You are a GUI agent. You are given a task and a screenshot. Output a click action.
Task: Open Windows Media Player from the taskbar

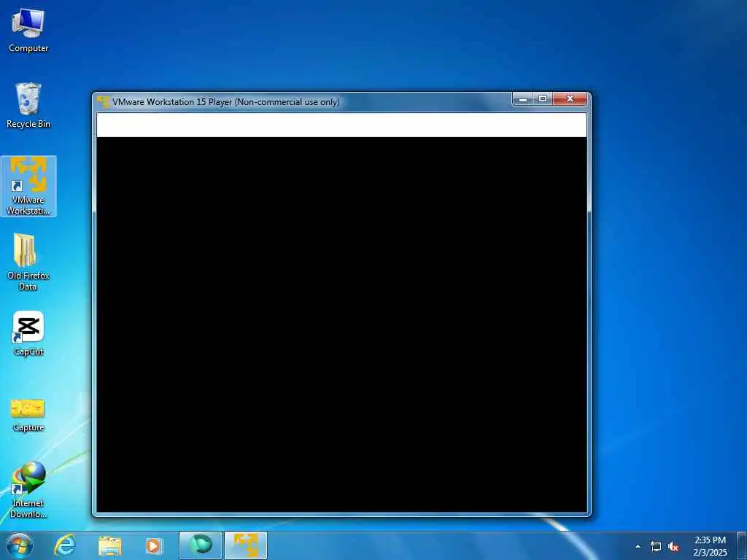153,545
